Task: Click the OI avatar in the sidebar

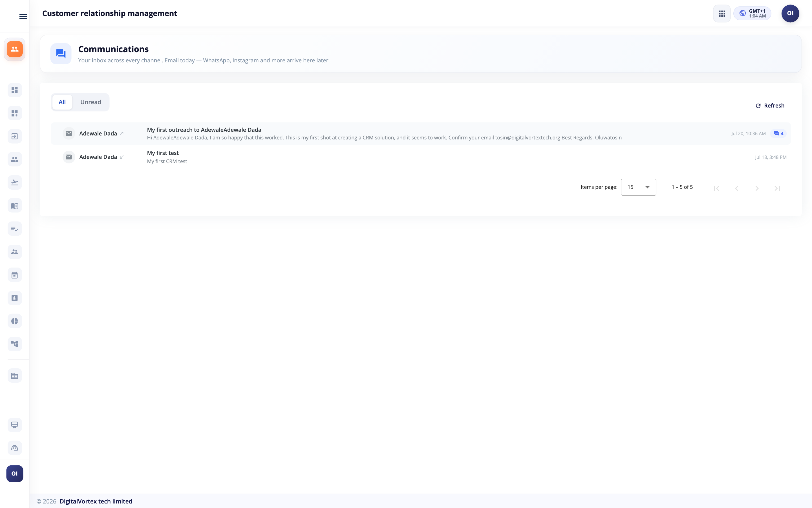Action: pos(14,474)
